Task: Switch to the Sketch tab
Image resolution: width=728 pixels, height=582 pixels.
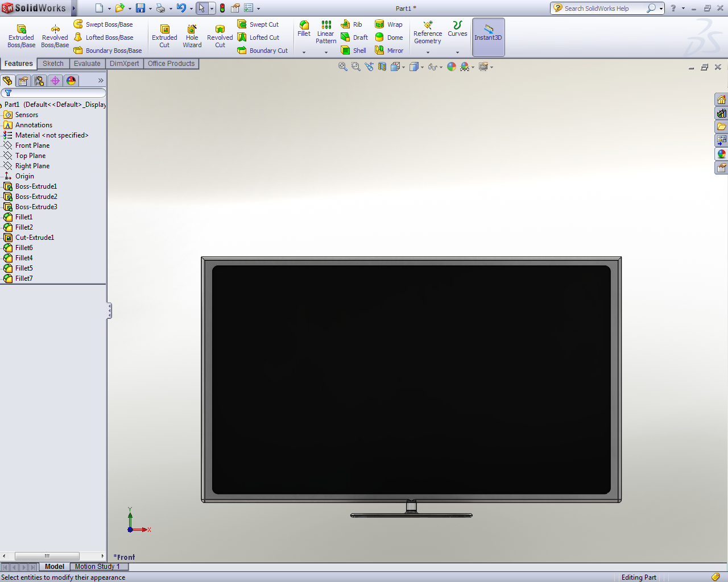Action: tap(53, 64)
